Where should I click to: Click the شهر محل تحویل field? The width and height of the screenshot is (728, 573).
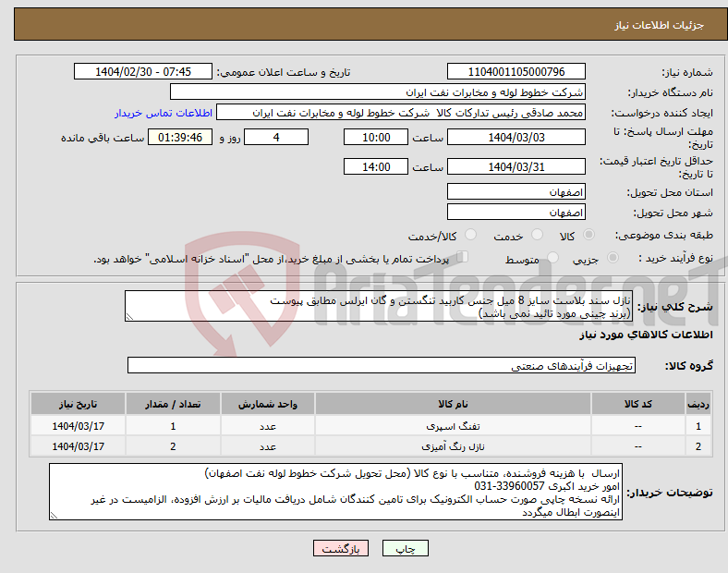[516, 212]
